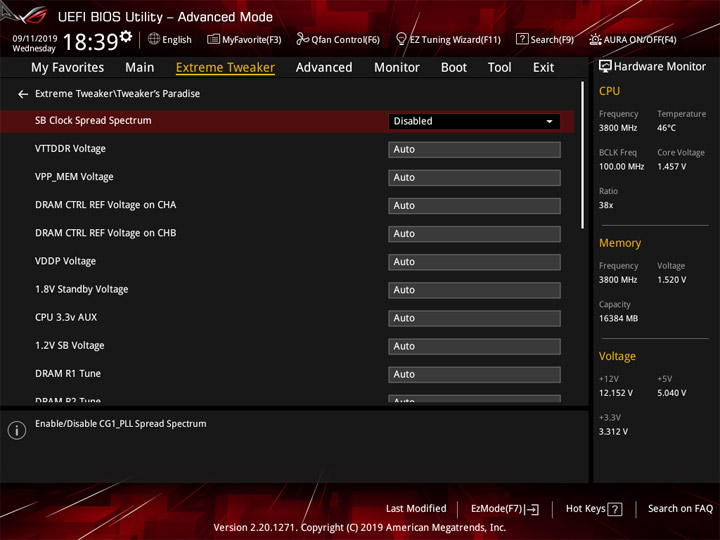Switch to the Main tab
This screenshot has width=720, height=540.
point(140,68)
